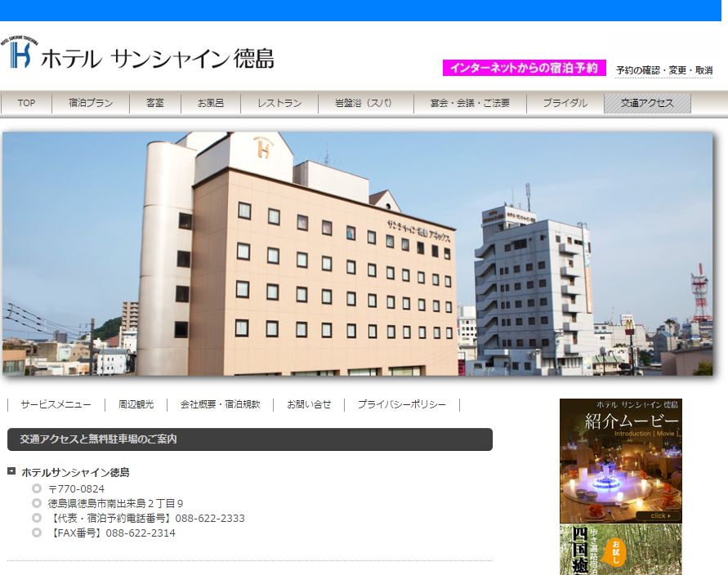Open 宴会・会議・ご法要 page
The image size is (728, 575).
(470, 104)
